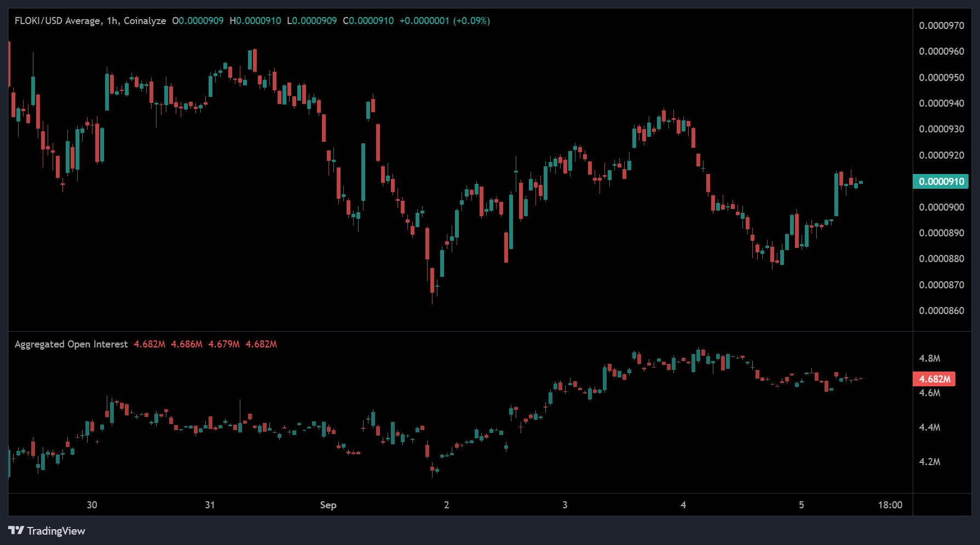Click the chart's open value O0.0000909
The image size is (980, 545).
click(198, 21)
